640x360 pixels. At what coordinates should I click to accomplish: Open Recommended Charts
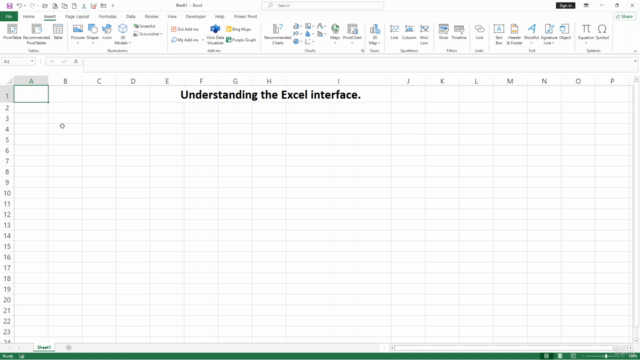point(278,34)
